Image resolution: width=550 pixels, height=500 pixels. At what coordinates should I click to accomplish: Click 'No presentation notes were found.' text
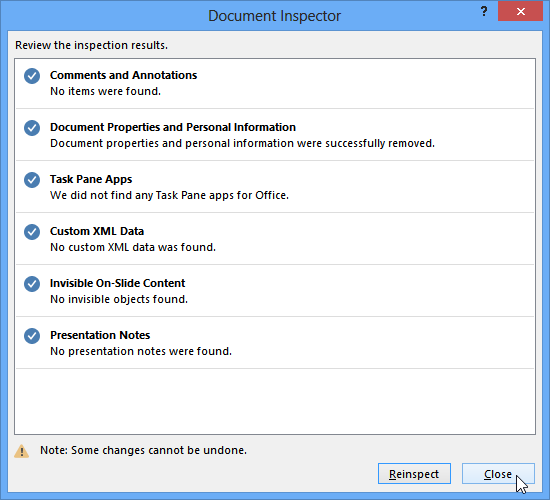pos(141,351)
